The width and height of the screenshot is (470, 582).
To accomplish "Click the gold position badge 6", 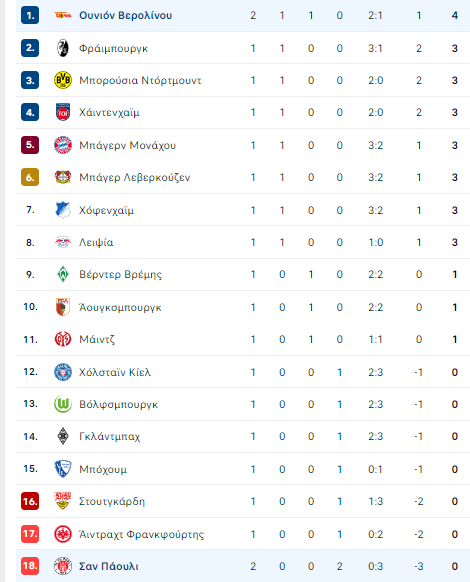I will [x=30, y=177].
